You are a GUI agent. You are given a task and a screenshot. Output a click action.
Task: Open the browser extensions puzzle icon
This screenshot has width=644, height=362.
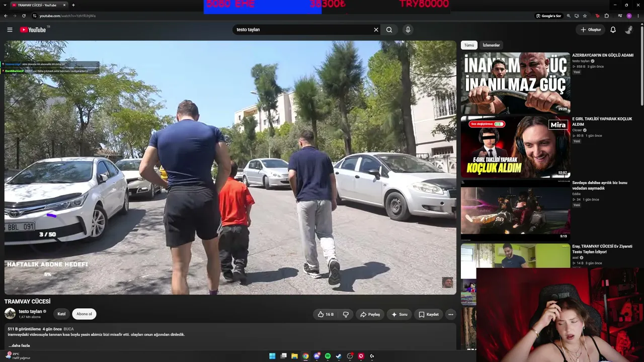(x=607, y=16)
